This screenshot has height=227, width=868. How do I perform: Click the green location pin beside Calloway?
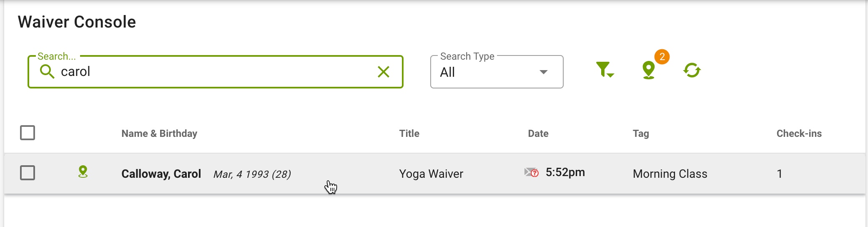83,172
